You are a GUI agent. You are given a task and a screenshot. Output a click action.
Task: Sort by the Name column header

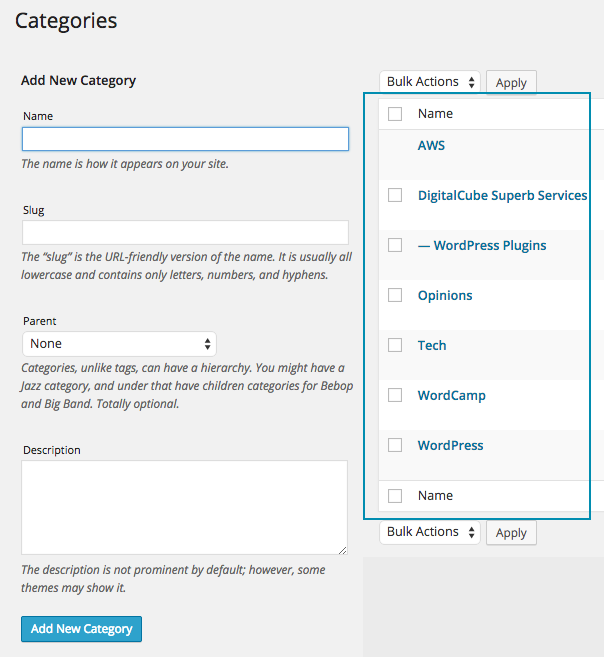pos(435,114)
